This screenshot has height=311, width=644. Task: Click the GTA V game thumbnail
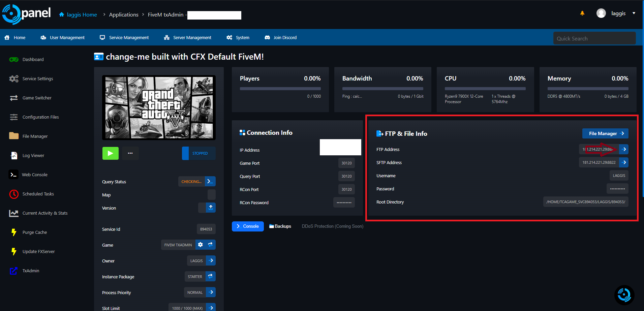[x=159, y=107]
